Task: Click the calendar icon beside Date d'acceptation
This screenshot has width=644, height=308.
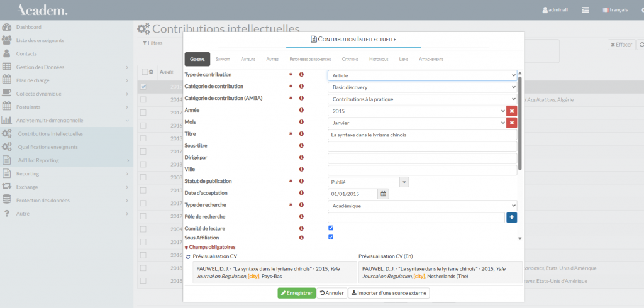Action: pos(383,194)
